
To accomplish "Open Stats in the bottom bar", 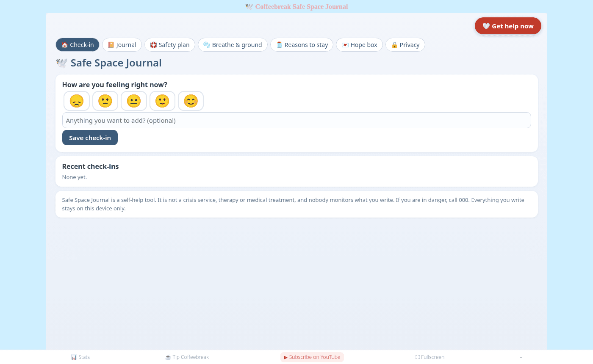I will (80, 357).
